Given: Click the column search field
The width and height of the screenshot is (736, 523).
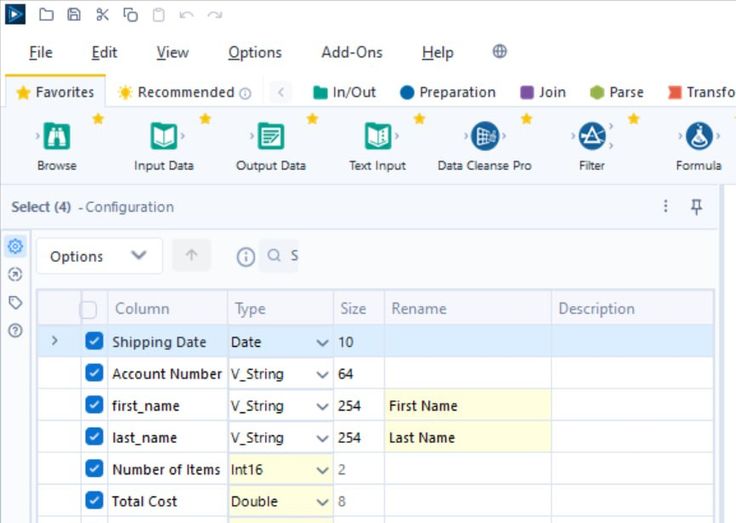Looking at the screenshot, I should (279, 256).
